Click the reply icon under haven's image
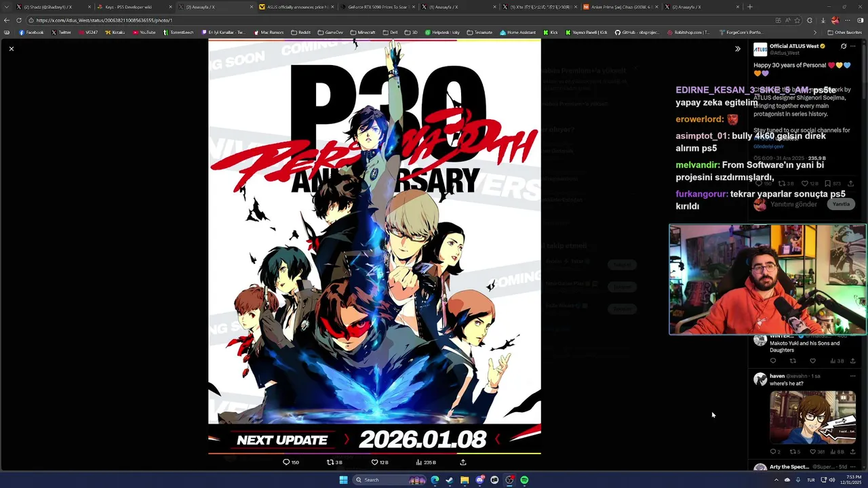This screenshot has height=488, width=868. 773,451
